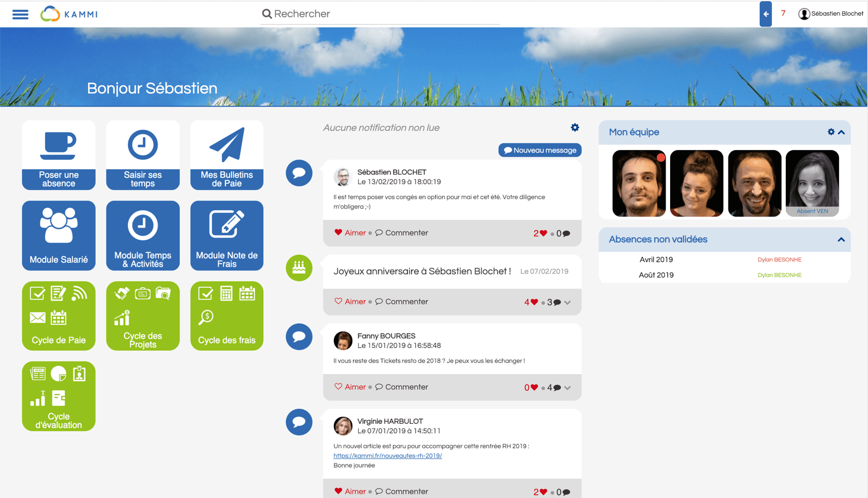Open Mon équipe settings gear
The height and width of the screenshot is (498, 868).
point(831,132)
